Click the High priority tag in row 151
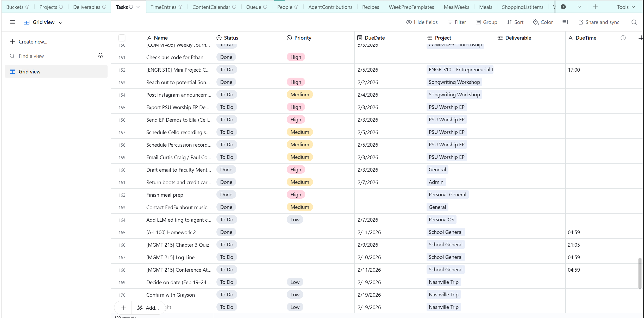The width and height of the screenshot is (644, 318). tap(296, 57)
